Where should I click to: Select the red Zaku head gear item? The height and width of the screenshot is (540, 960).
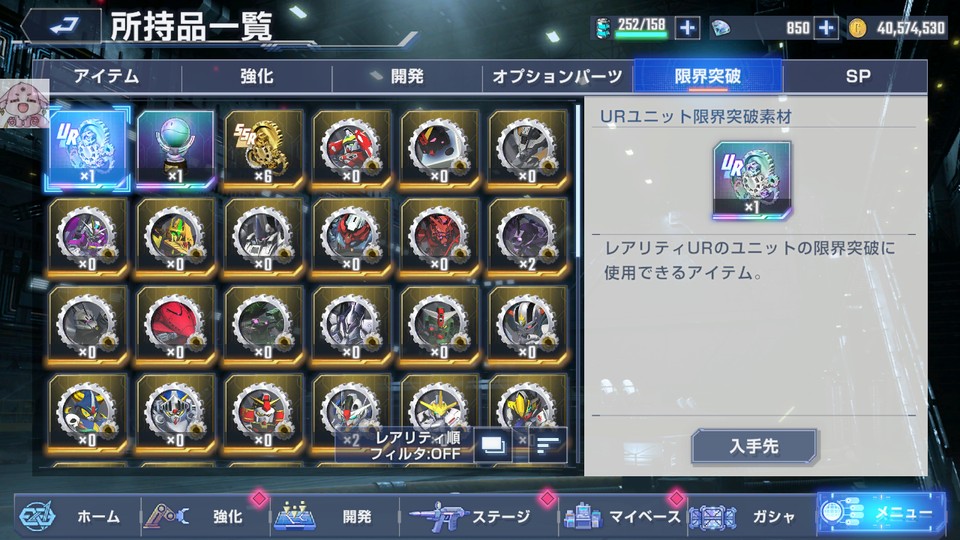tap(176, 325)
